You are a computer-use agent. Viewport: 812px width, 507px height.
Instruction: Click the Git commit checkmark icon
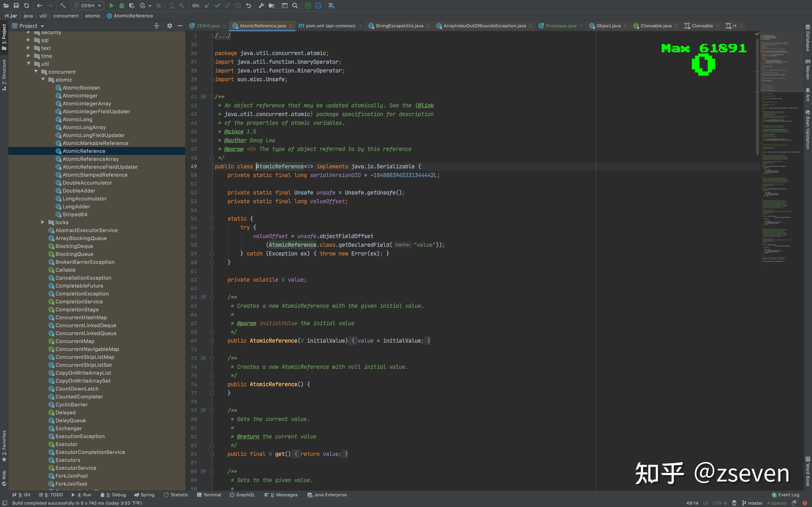click(217, 5)
